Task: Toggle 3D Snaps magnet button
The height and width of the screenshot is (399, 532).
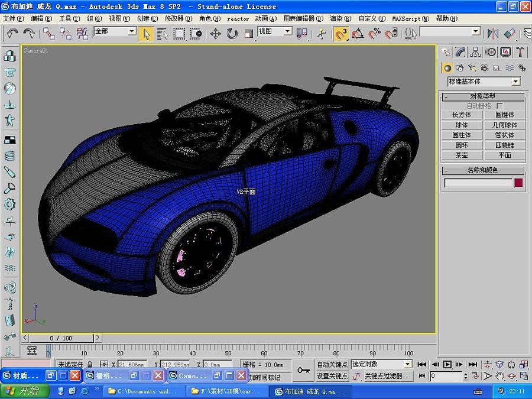Action: click(341, 34)
